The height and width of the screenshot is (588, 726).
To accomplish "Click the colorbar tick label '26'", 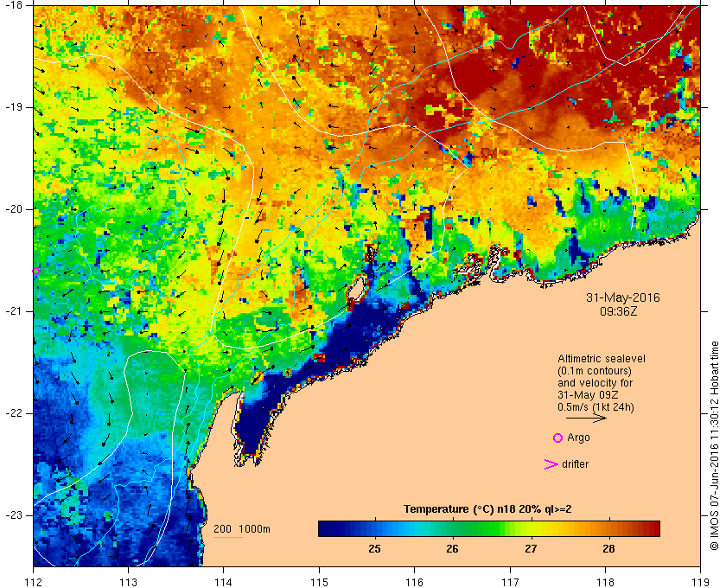I will click(x=452, y=549).
